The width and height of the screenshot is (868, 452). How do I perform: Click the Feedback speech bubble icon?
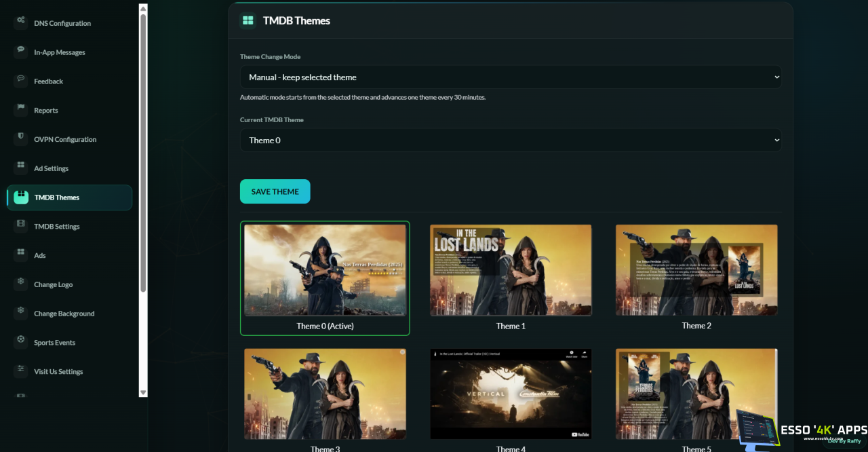(21, 79)
